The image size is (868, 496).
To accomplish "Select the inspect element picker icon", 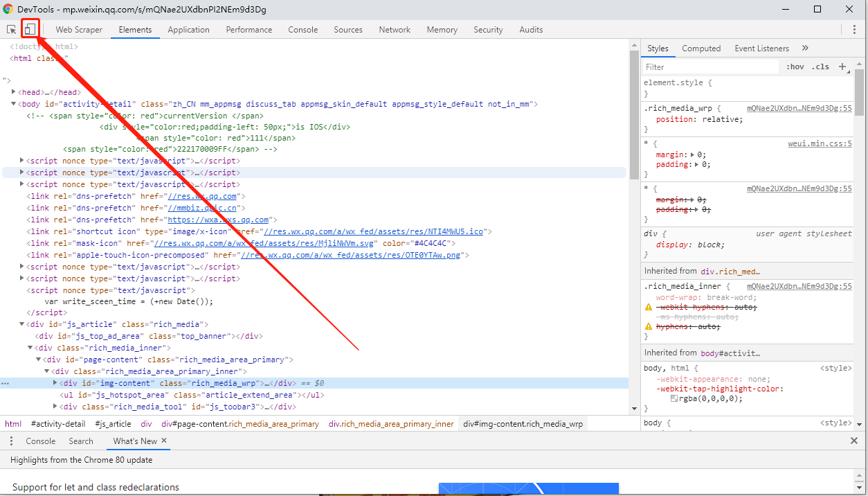I will click(12, 30).
